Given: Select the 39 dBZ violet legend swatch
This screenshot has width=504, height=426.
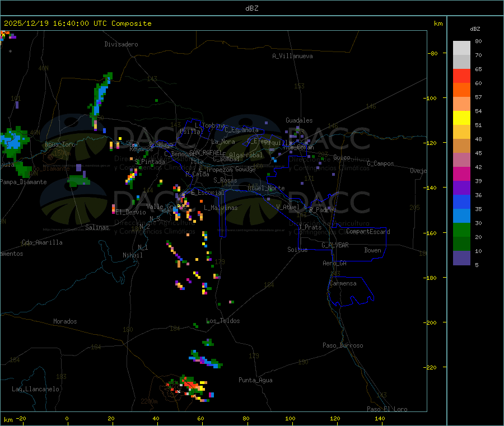Looking at the screenshot, I should coord(461,188).
